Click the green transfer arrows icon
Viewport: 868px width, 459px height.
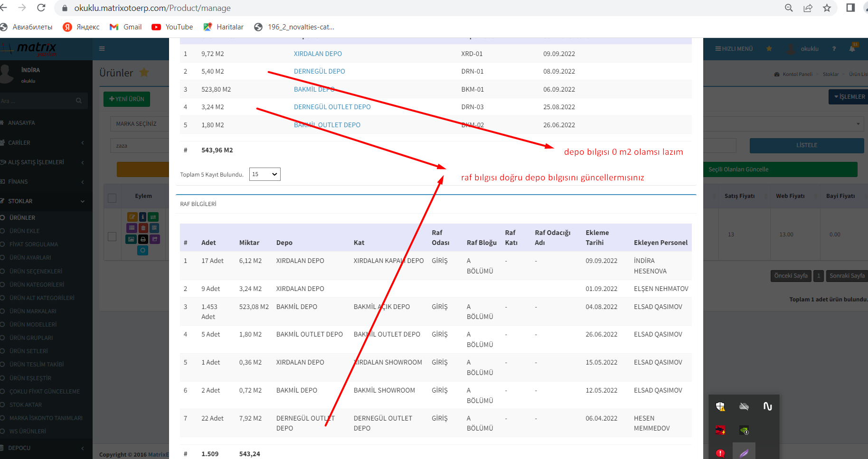(153, 217)
